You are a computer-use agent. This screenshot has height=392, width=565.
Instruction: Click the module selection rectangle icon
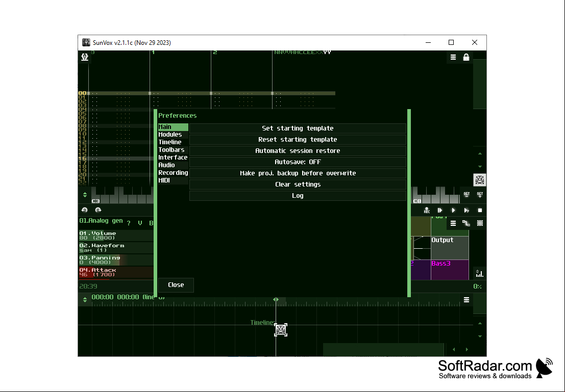click(x=480, y=223)
